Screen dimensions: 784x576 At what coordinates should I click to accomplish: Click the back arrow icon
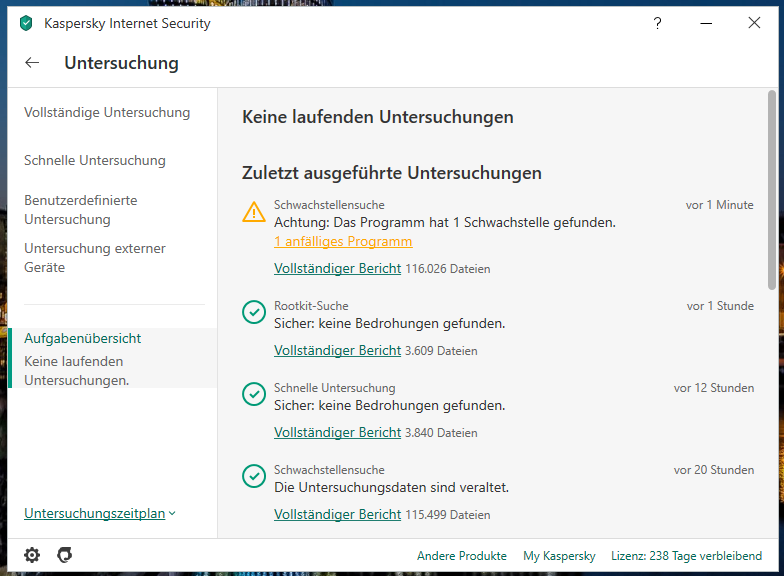[32, 63]
